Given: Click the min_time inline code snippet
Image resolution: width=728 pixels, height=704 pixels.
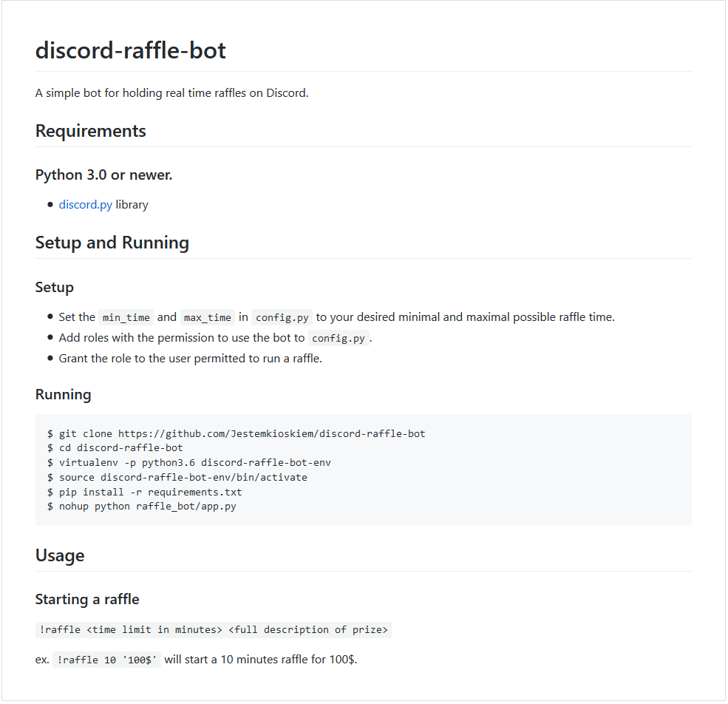Looking at the screenshot, I should pos(126,317).
